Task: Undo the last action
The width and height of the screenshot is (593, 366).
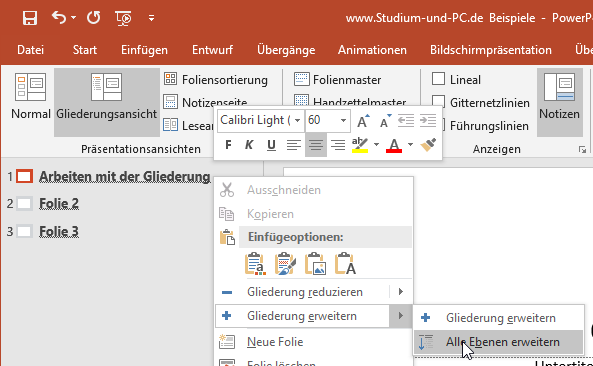Action: [x=59, y=17]
